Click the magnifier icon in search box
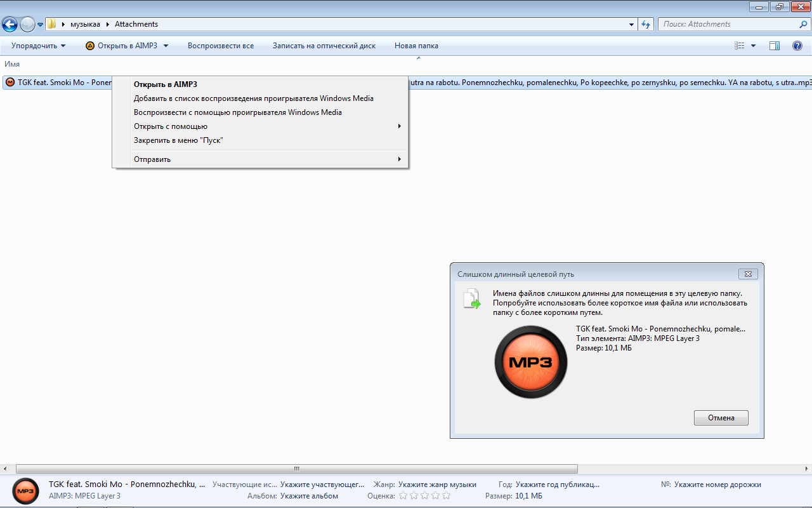This screenshot has width=812, height=508. (x=803, y=24)
